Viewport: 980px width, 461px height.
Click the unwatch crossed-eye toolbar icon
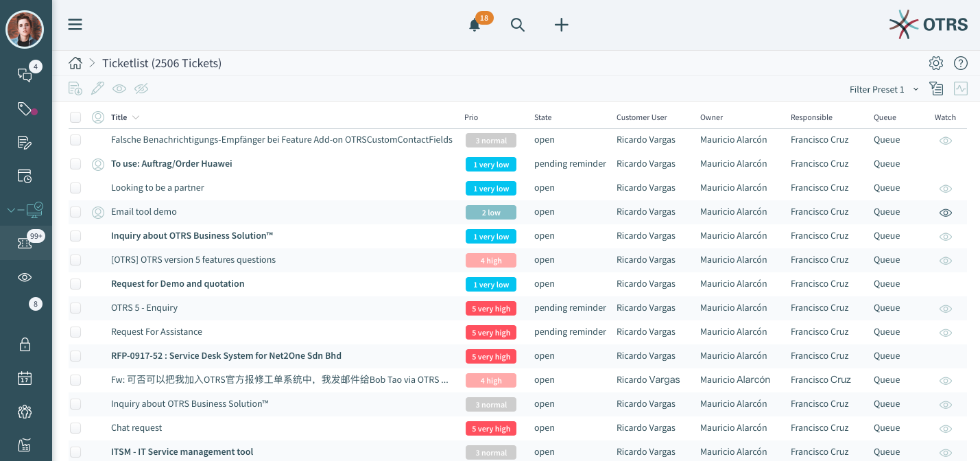pos(141,88)
